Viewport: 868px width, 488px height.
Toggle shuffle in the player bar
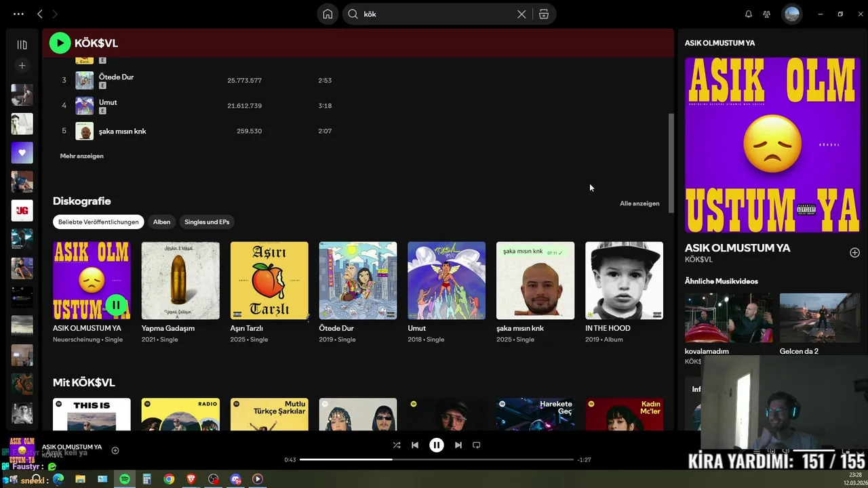point(397,445)
